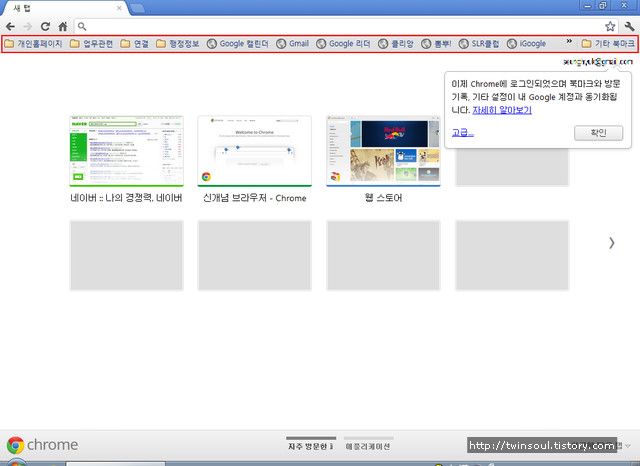Viewport: 640px width, 466px height.
Task: Open the 클리앙 bookmark
Action: click(x=396, y=44)
